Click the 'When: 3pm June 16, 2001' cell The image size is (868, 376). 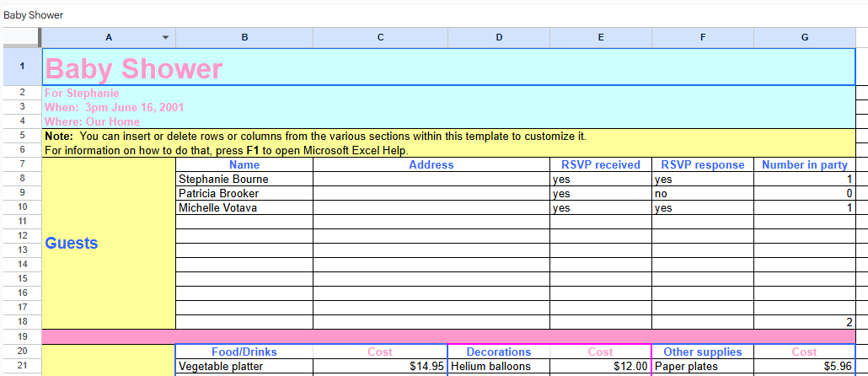tap(114, 108)
